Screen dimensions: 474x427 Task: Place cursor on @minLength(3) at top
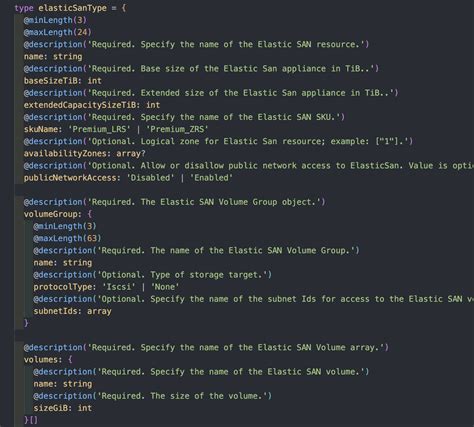pyautogui.click(x=55, y=20)
